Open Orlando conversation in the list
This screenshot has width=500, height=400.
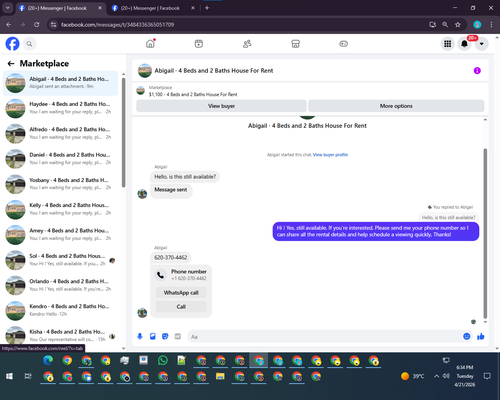click(60, 286)
